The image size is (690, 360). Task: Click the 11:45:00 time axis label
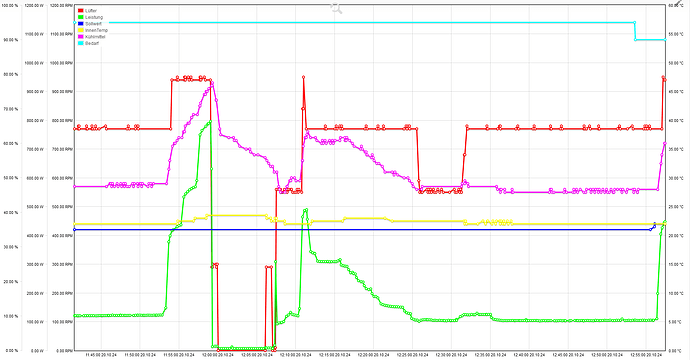[101, 355]
